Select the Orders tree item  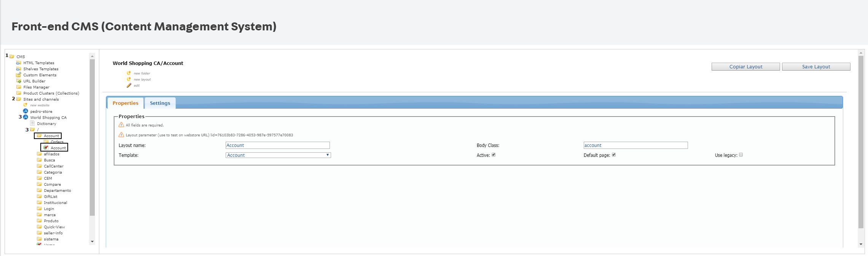tap(57, 142)
